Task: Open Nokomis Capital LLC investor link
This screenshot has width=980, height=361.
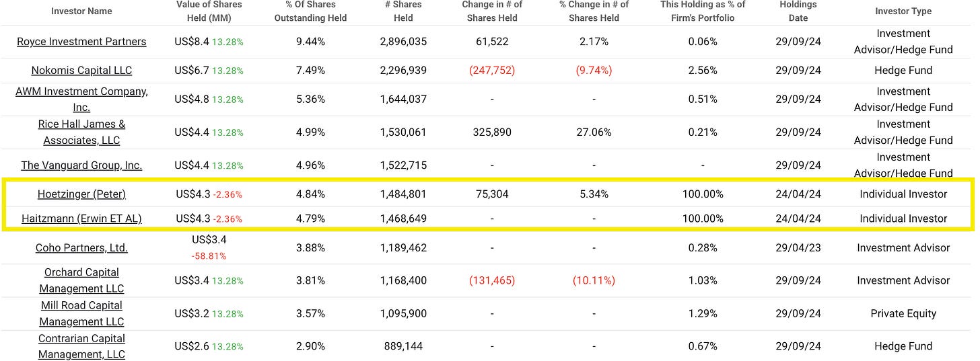Action: [x=81, y=71]
